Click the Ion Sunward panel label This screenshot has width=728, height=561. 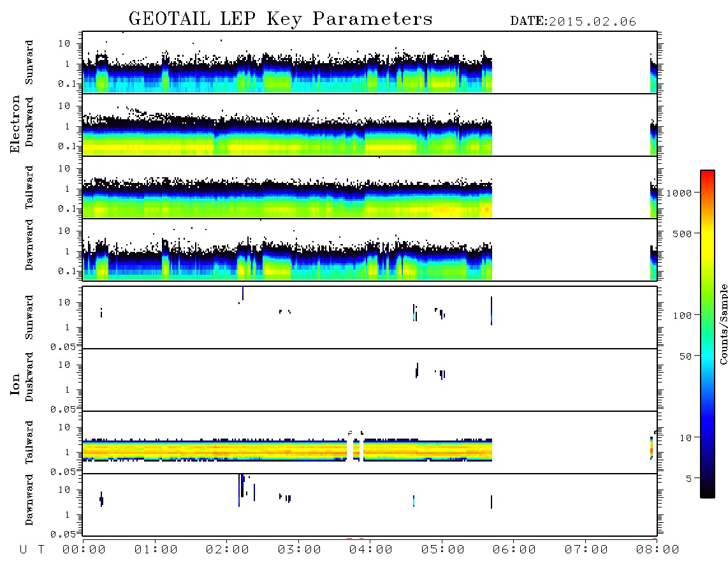coord(29,317)
